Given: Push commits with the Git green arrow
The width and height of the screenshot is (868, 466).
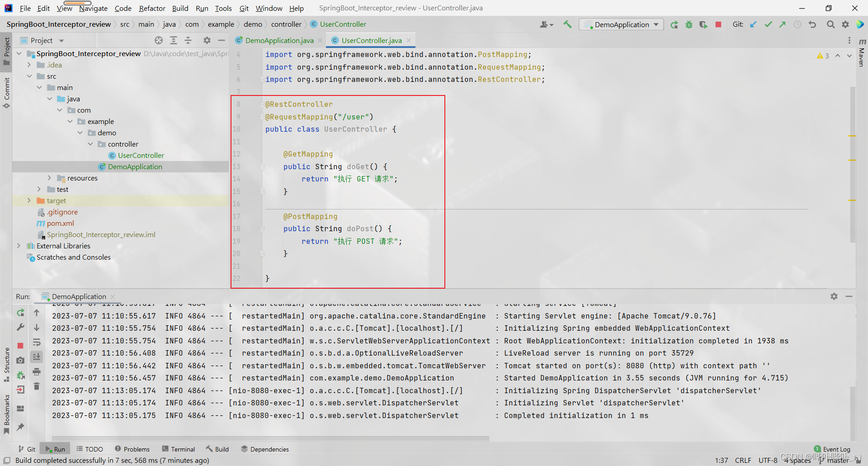Looking at the screenshot, I should tap(783, 24).
